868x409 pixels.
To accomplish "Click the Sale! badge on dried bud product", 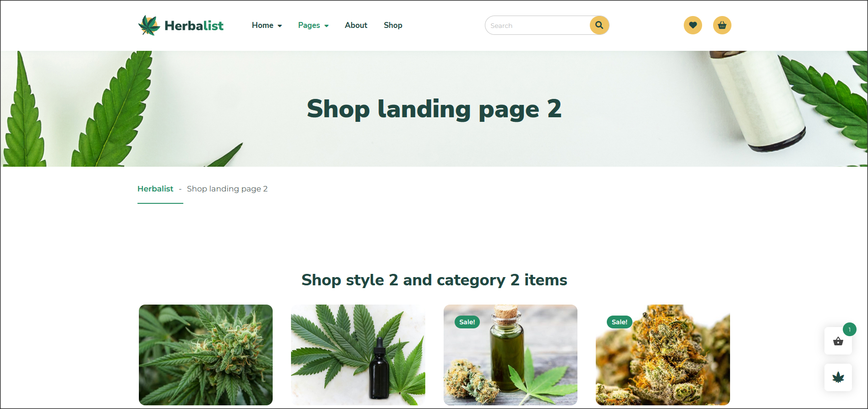I will 620,322.
